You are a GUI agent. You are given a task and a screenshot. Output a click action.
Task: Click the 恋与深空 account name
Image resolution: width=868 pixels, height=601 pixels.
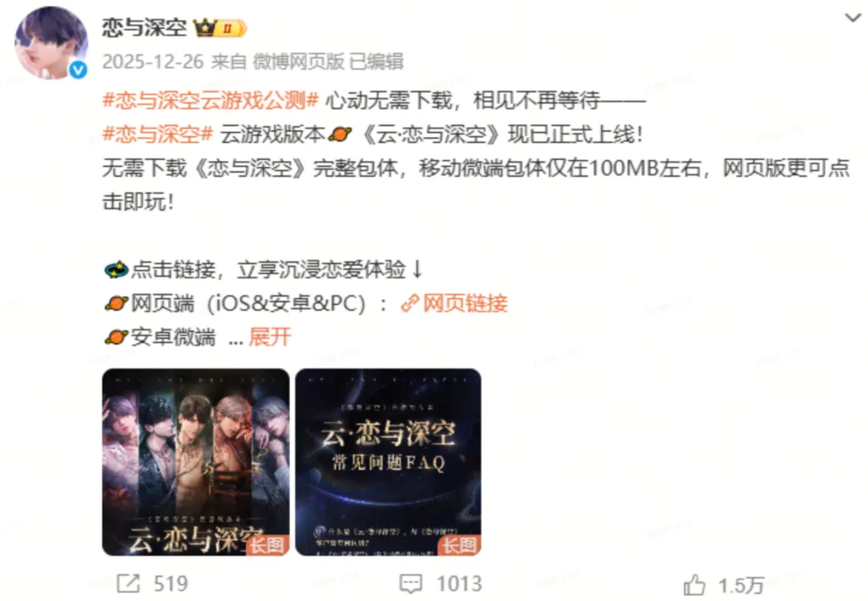click(145, 27)
